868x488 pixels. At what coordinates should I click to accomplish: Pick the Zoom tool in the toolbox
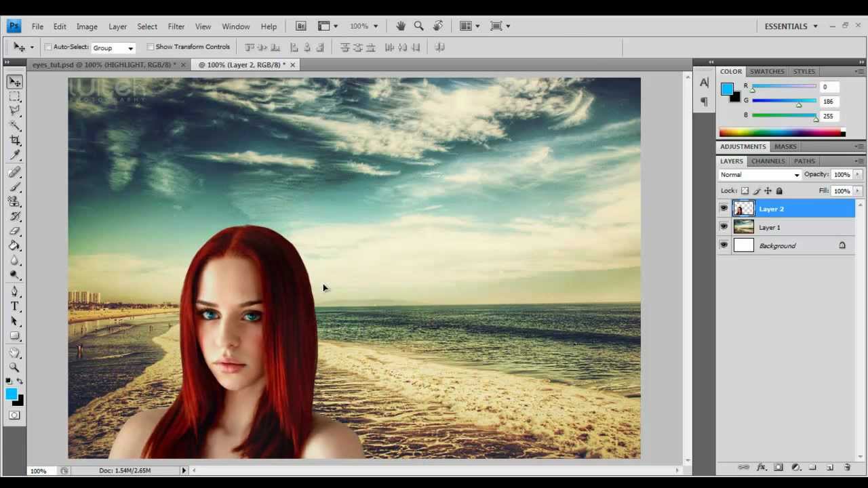click(14, 367)
